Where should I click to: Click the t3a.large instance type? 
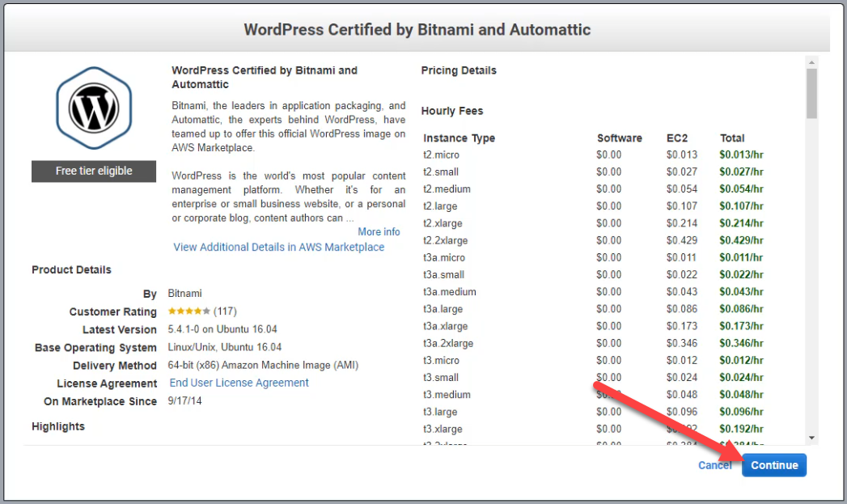click(443, 309)
